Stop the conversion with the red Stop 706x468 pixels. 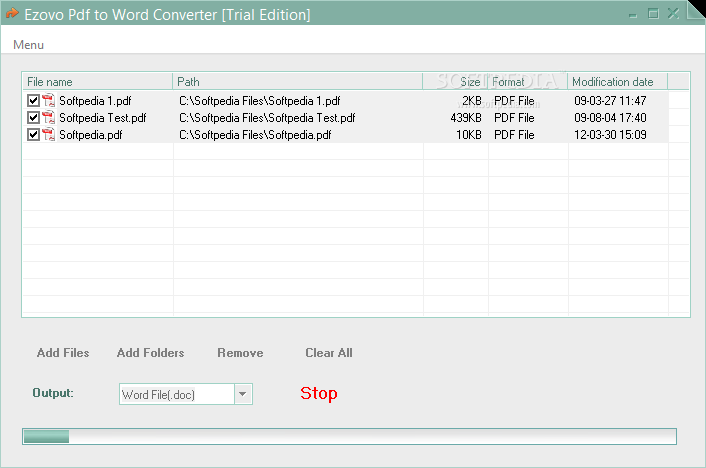[x=319, y=393]
